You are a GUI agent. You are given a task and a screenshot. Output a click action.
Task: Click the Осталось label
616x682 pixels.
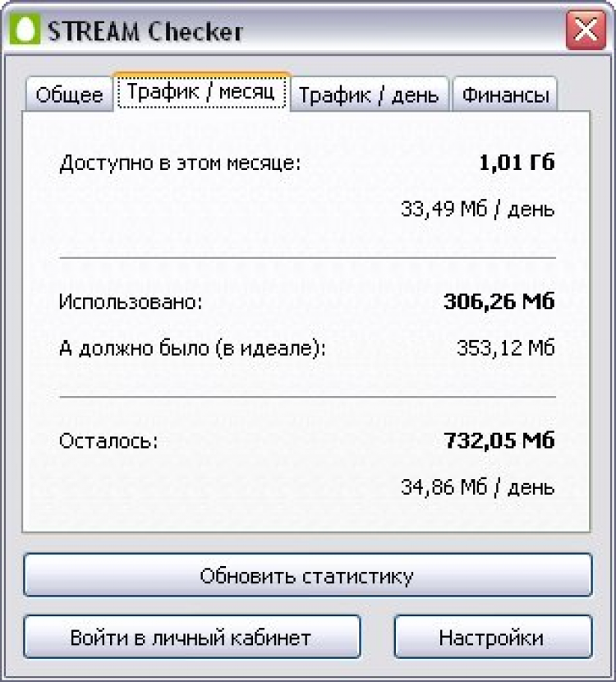[108, 440]
